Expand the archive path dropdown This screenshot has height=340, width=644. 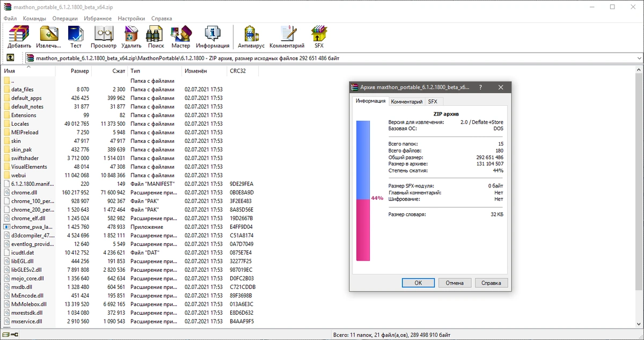(639, 58)
